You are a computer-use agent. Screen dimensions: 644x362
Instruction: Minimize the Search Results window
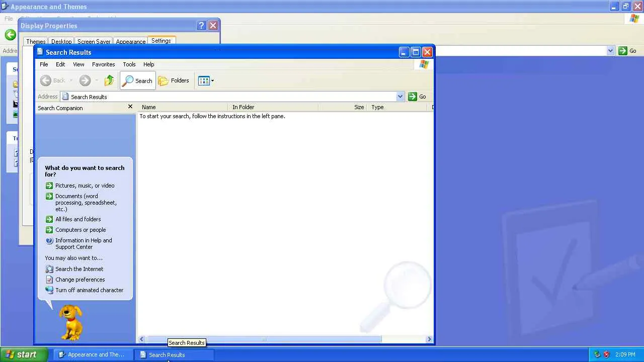point(404,52)
